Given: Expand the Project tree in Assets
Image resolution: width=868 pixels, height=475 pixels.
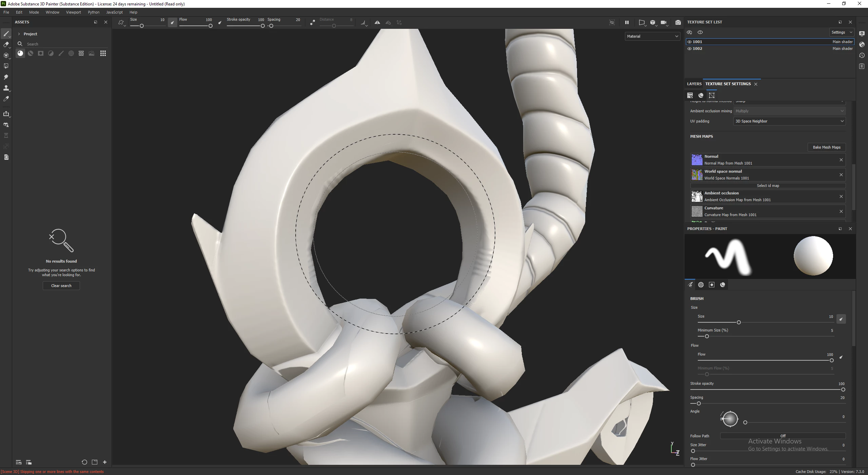Looking at the screenshot, I should 19,34.
